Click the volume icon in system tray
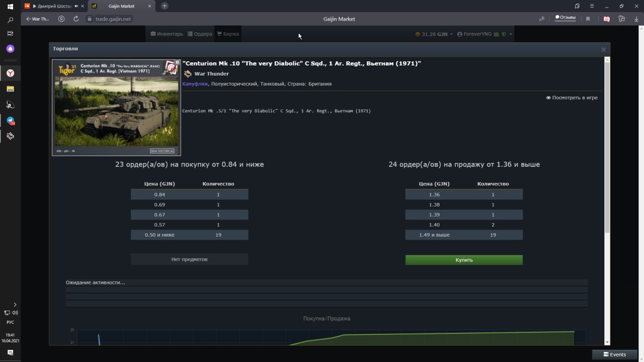 (15, 313)
